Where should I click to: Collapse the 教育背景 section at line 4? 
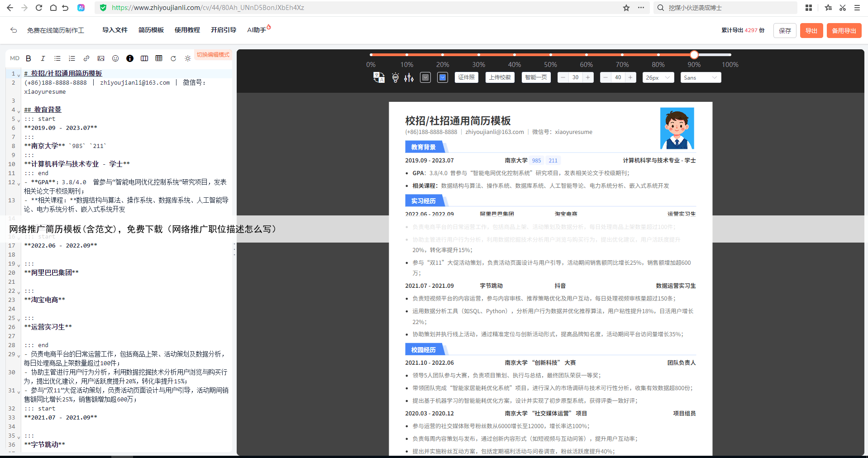click(19, 110)
